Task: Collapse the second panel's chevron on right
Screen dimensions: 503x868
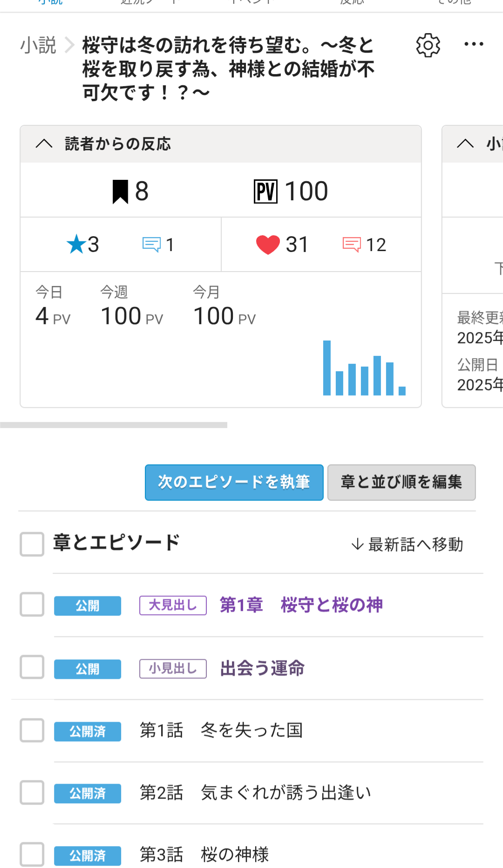Action: [x=465, y=144]
